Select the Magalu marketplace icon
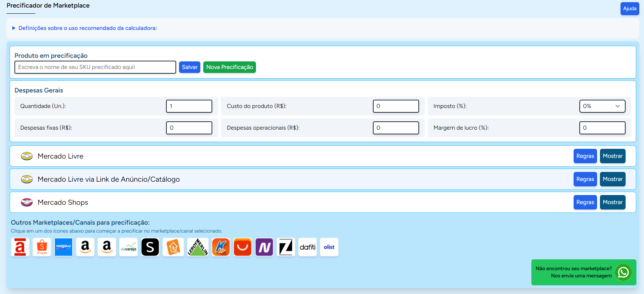Viewport: 644px width, 294px height. pyautogui.click(x=64, y=247)
